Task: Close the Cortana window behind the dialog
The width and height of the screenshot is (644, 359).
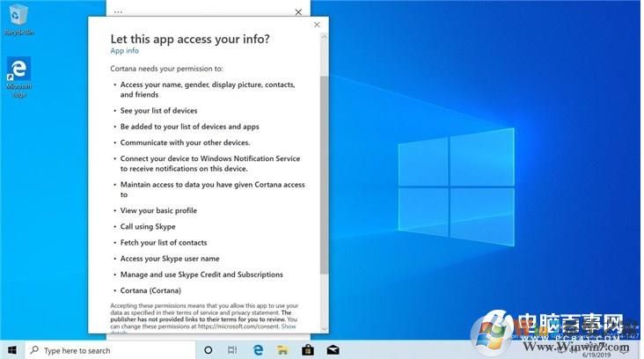Action: point(298,12)
